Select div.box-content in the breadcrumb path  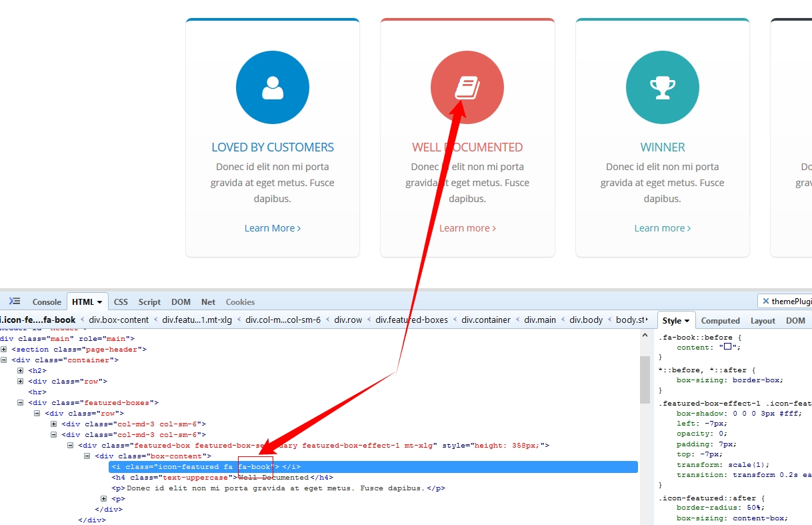(119, 320)
